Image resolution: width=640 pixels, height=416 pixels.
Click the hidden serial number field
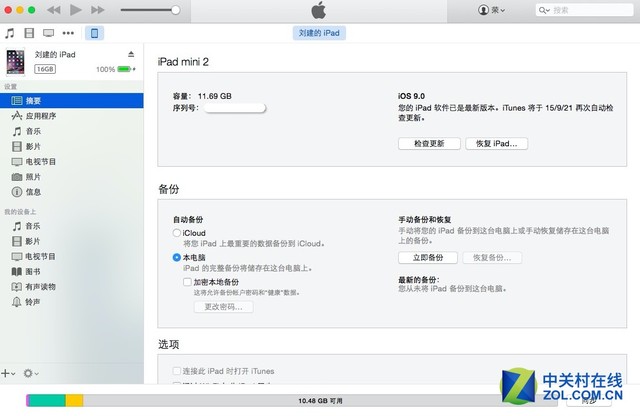tap(235, 108)
